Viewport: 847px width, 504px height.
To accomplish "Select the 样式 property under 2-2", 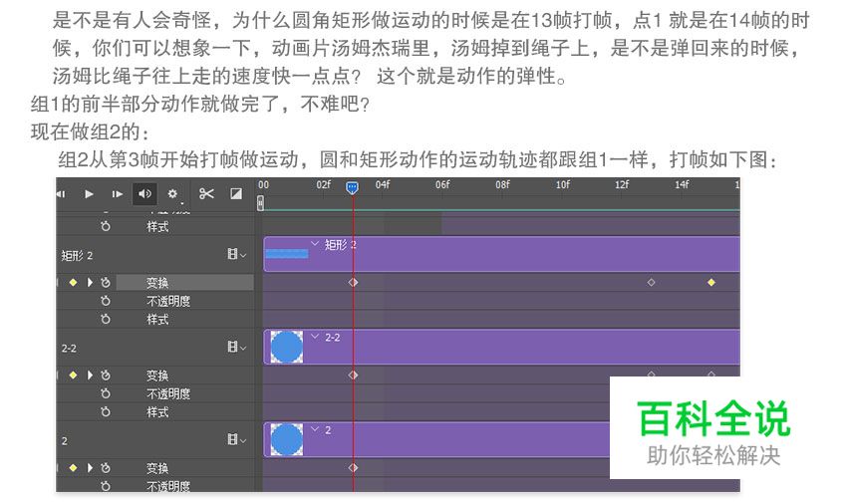I will (x=157, y=412).
